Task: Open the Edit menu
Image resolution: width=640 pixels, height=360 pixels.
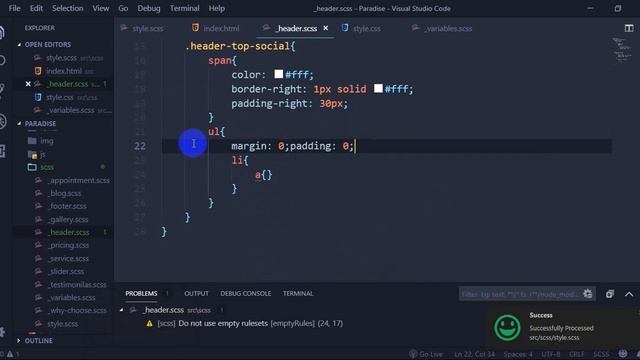Action: [36, 8]
